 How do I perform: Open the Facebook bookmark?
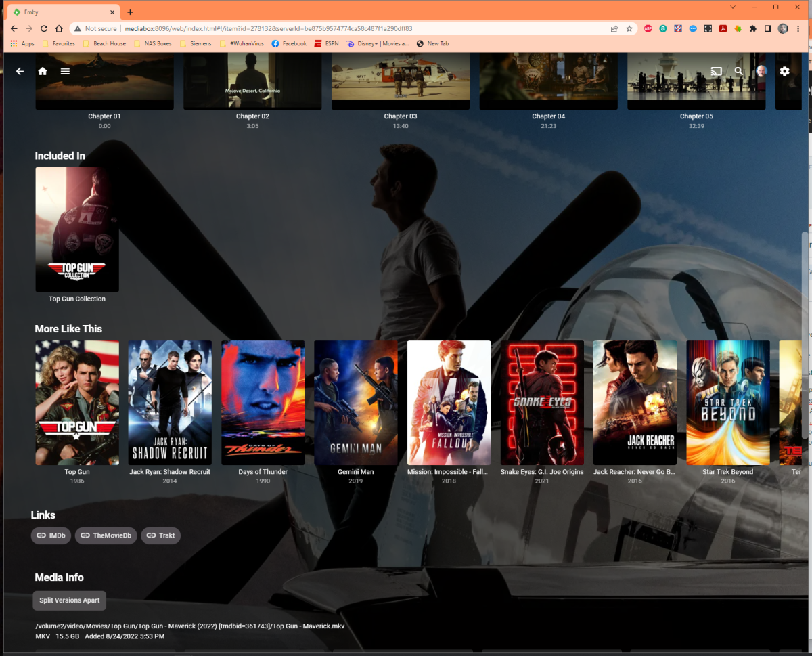pos(289,43)
